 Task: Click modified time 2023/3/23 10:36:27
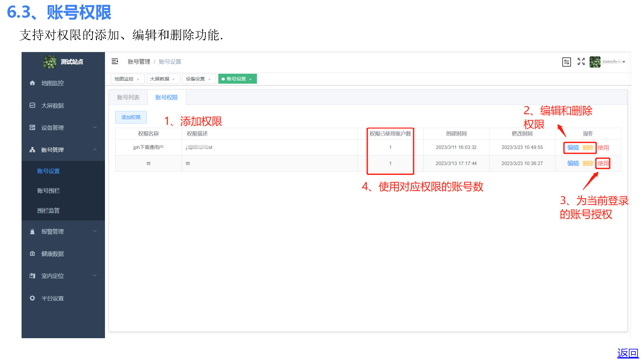click(x=522, y=163)
